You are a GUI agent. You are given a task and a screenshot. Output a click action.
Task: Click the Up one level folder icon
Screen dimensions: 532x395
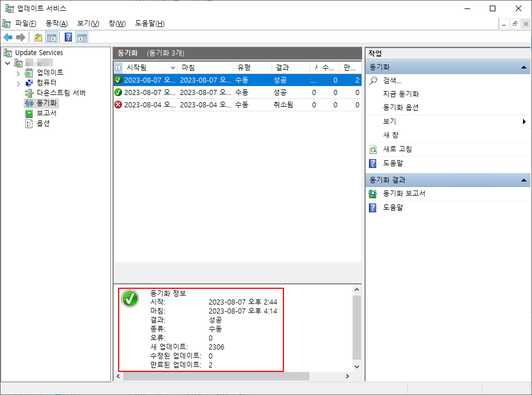[x=38, y=37]
